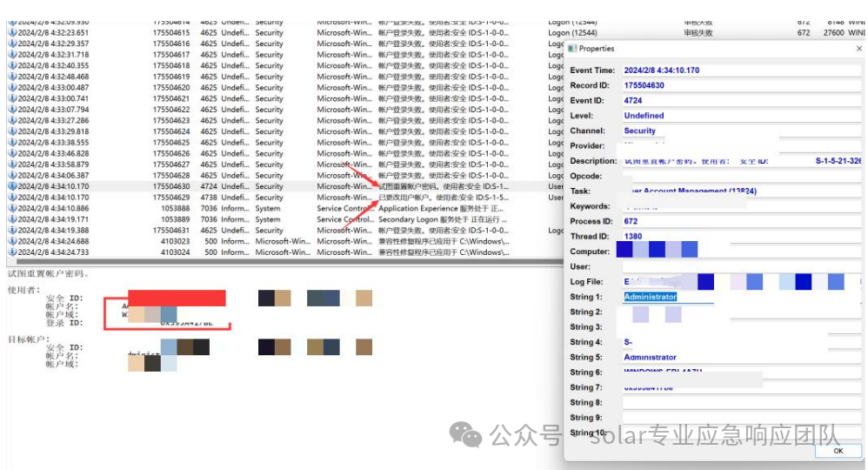The image size is (868, 470).
Task: Click the icon next to the 4:33:38.555 event
Action: [x=12, y=143]
